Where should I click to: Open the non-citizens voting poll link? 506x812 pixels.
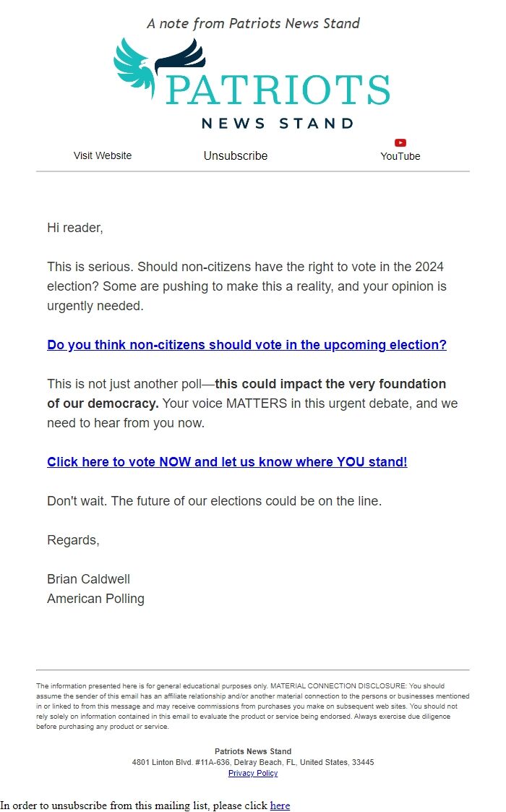click(247, 345)
